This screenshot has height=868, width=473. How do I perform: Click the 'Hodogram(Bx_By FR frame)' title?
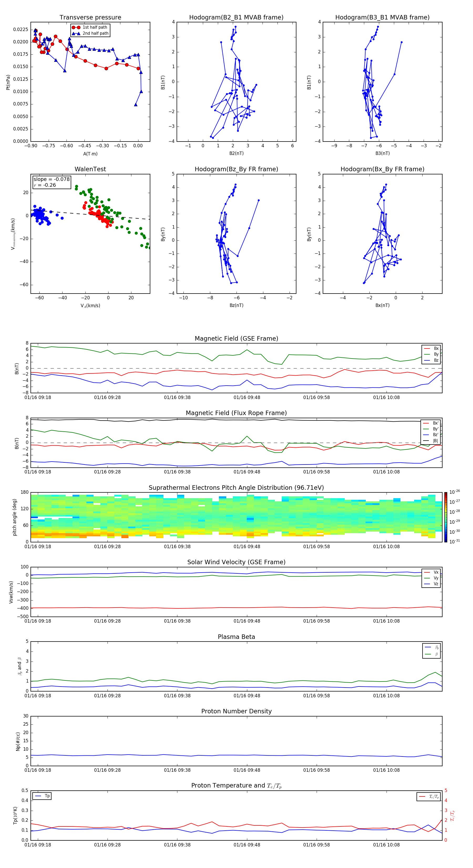pos(382,169)
